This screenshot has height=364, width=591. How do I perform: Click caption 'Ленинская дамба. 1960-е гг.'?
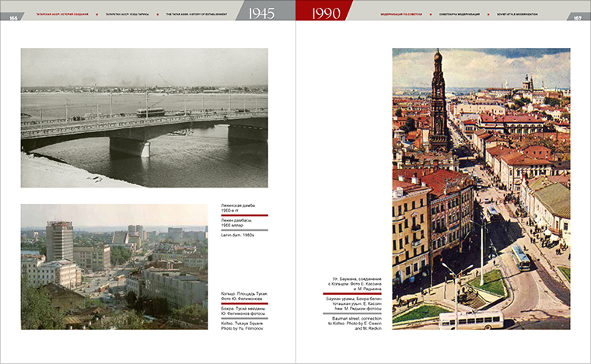pos(238,208)
